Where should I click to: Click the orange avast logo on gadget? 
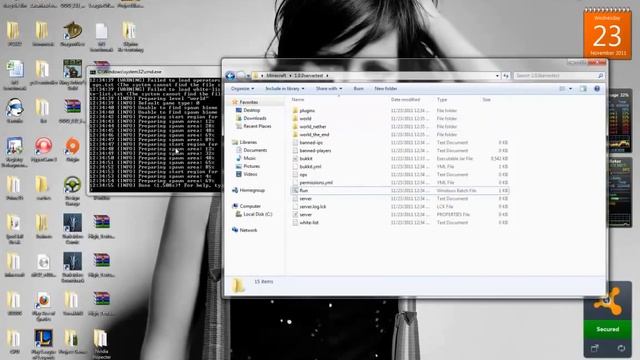(x=607, y=302)
